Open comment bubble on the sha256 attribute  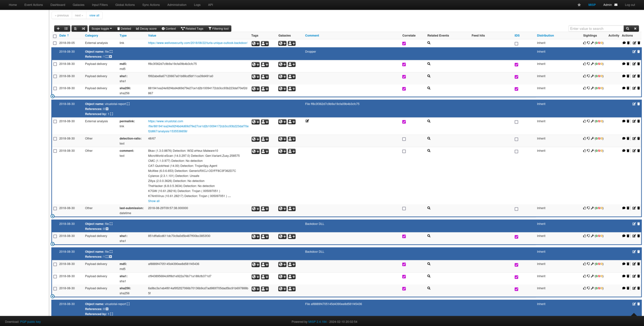[x=624, y=88]
